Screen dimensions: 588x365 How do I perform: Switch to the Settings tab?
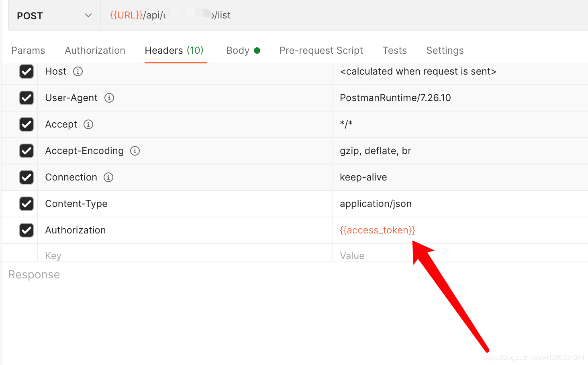point(445,51)
